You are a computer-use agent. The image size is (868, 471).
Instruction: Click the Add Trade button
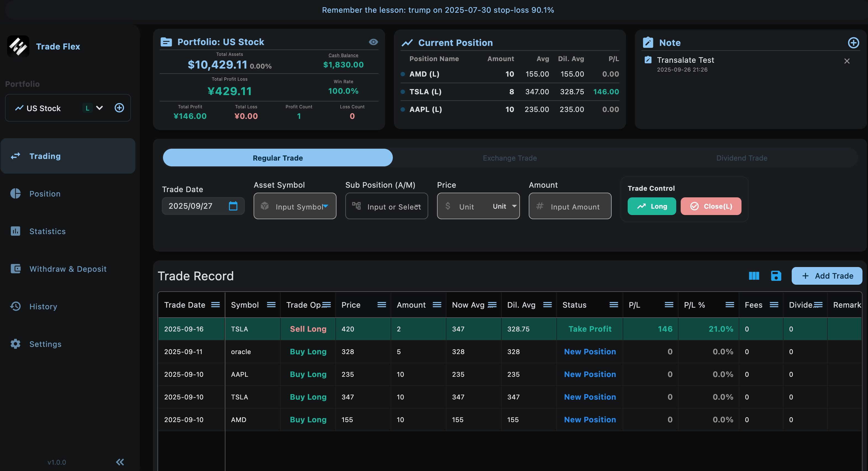827,276
